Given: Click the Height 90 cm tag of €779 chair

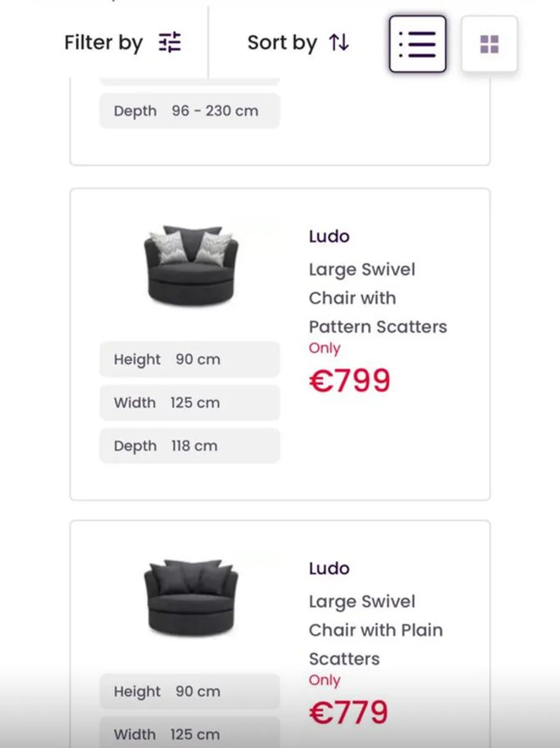Looking at the screenshot, I should tap(190, 692).
